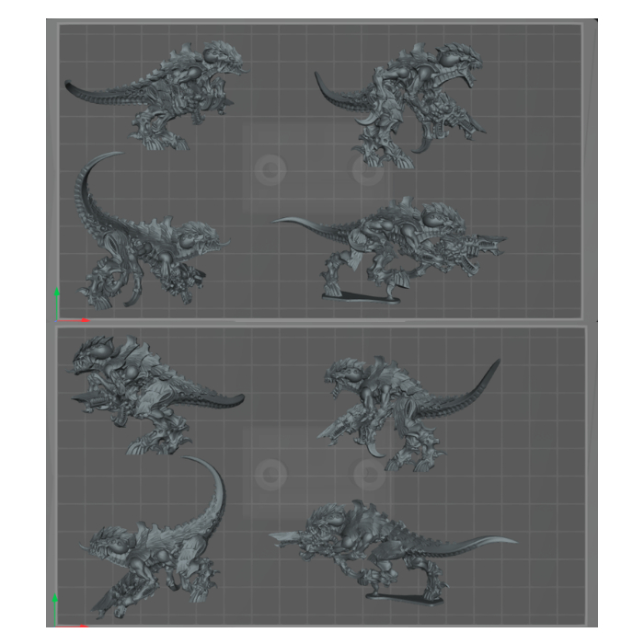Select upper plate creature with tail curled upward
The image size is (644, 644).
coord(152,230)
